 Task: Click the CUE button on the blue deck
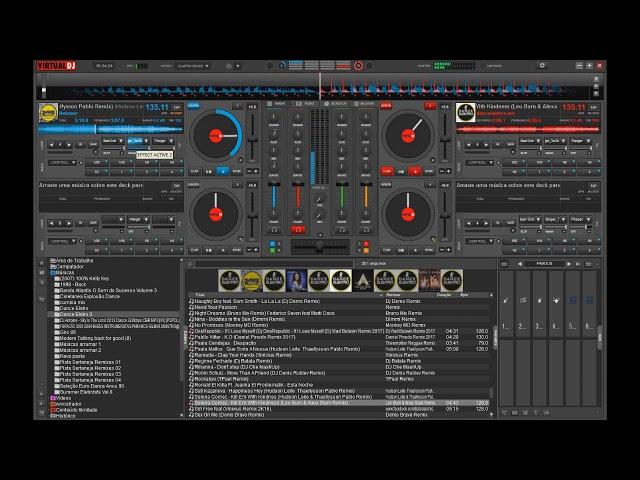(x=195, y=171)
